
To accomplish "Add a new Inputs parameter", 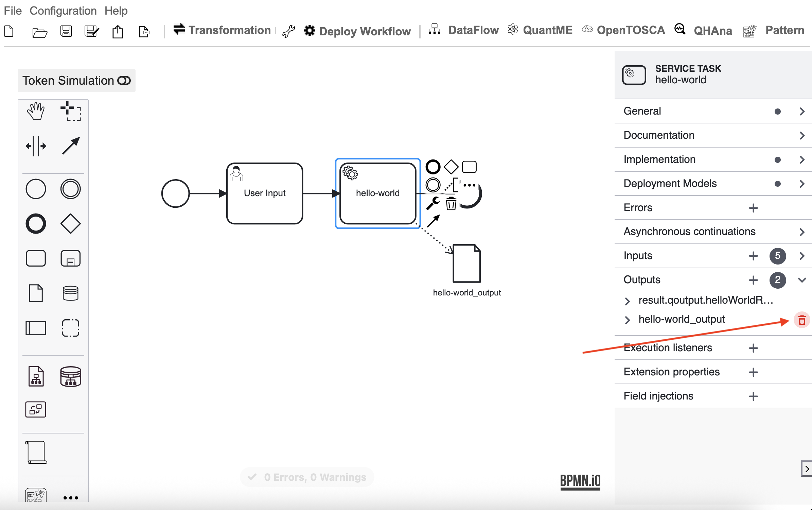I will click(753, 256).
